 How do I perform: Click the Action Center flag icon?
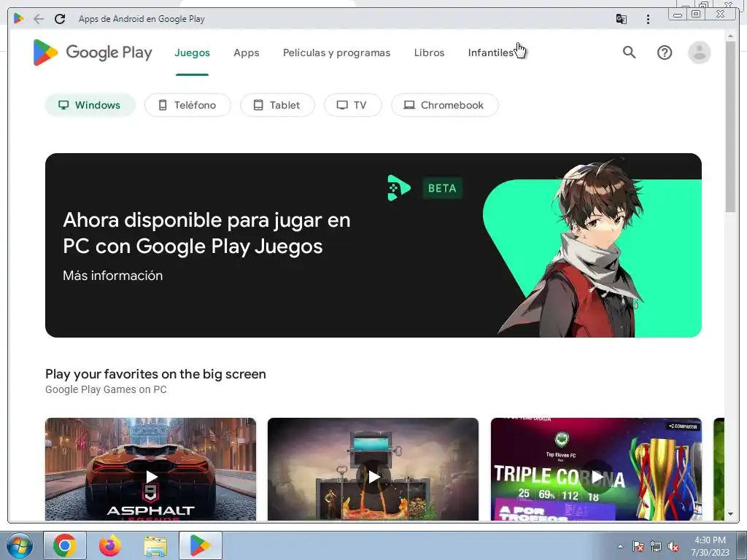(x=638, y=547)
